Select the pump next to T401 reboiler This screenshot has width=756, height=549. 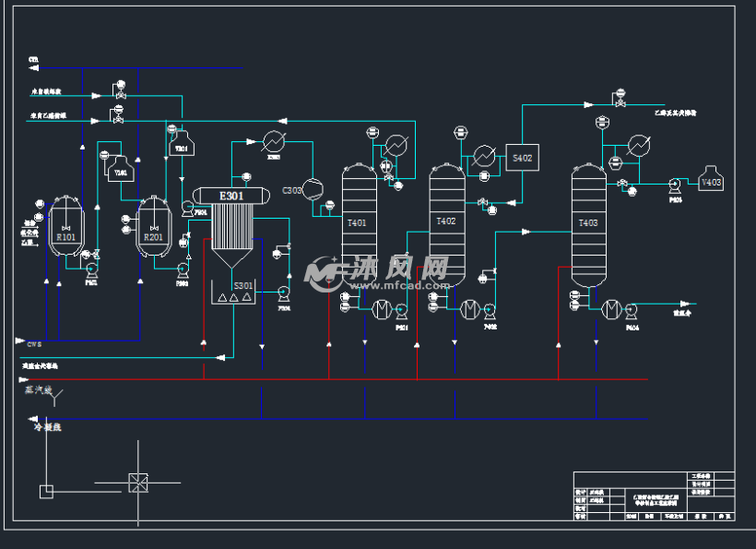pyautogui.click(x=401, y=312)
